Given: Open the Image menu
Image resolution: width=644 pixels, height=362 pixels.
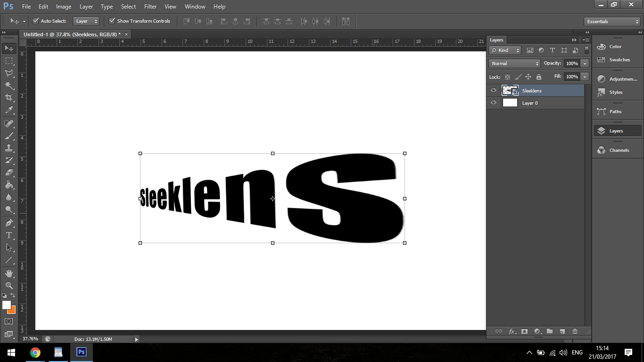Looking at the screenshot, I should 64,7.
